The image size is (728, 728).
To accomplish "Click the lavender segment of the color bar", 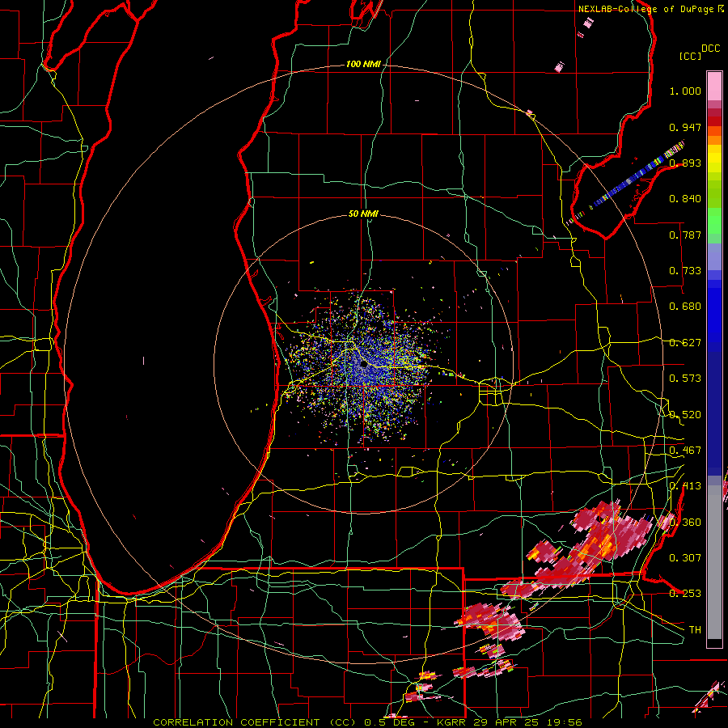I will coord(714,256).
